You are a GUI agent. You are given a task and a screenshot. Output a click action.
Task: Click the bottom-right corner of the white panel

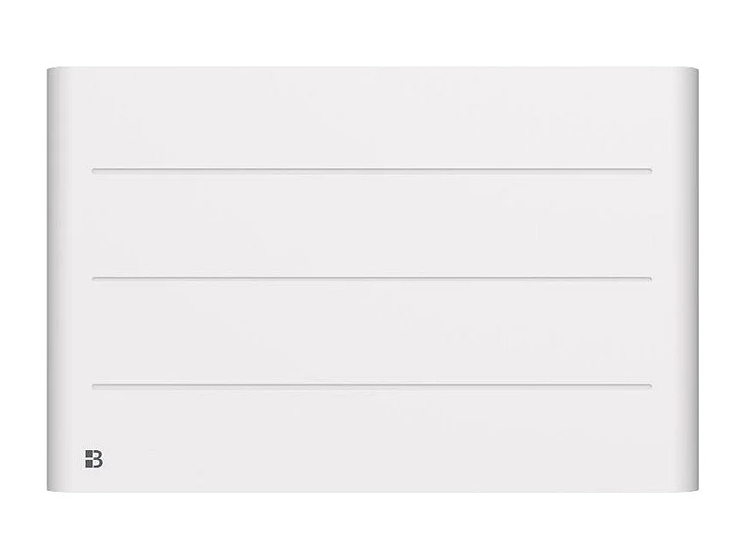696,489
